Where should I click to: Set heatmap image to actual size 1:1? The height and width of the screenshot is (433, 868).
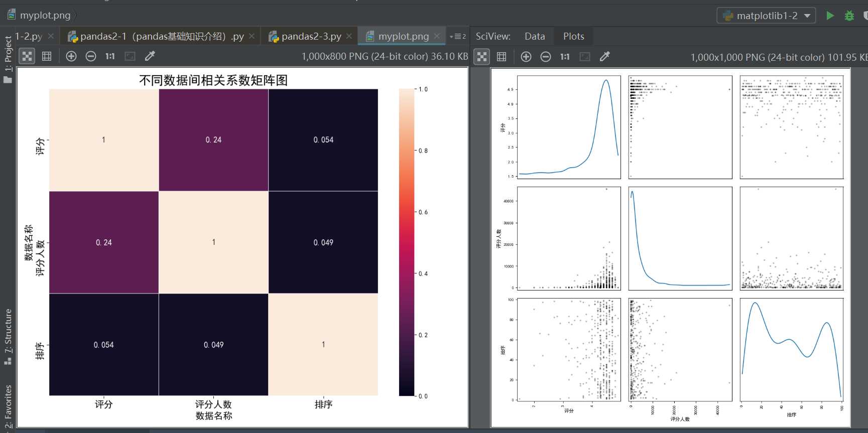[x=110, y=56]
